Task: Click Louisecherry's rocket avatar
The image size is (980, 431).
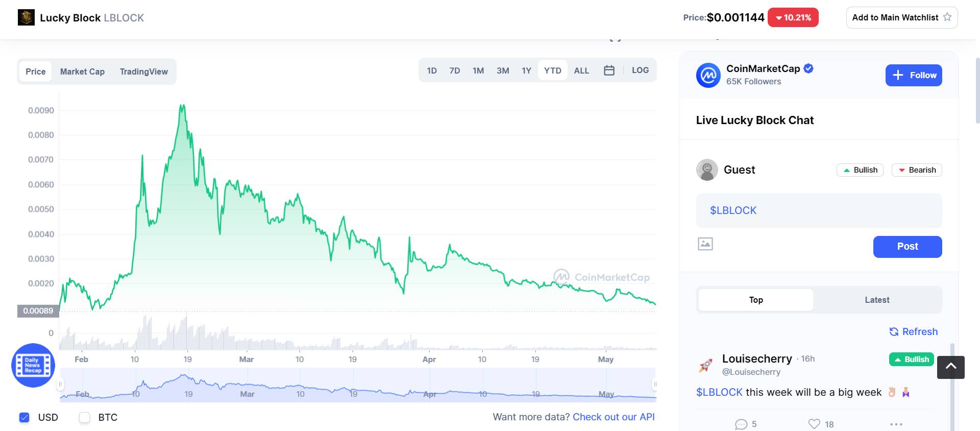Action: coord(705,365)
